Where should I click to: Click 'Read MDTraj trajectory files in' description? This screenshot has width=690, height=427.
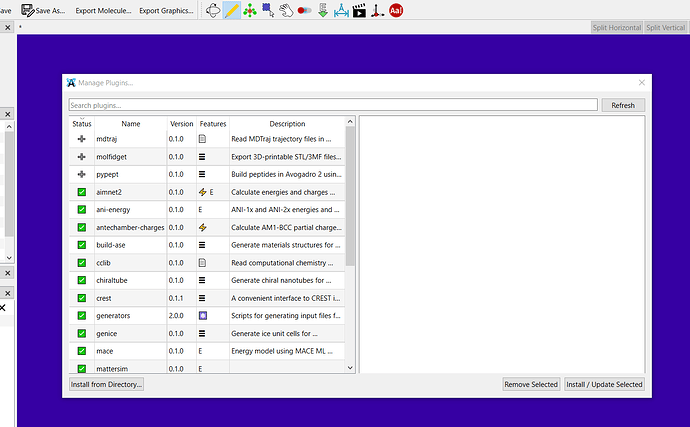[281, 139]
